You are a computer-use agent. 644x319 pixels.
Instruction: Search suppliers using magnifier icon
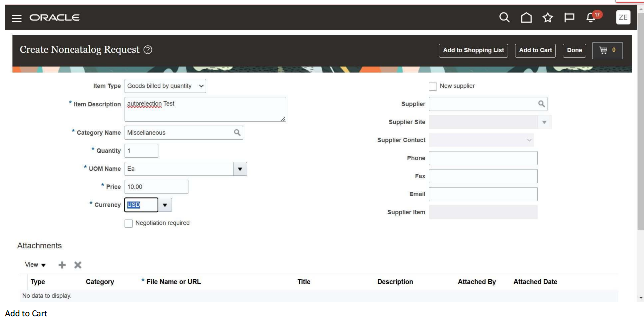(x=542, y=104)
